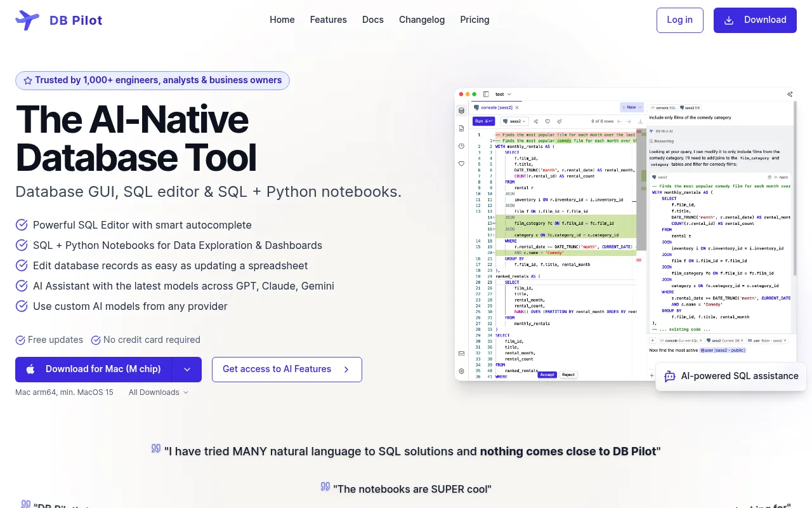
Task: View the Changelog page
Action: click(422, 20)
